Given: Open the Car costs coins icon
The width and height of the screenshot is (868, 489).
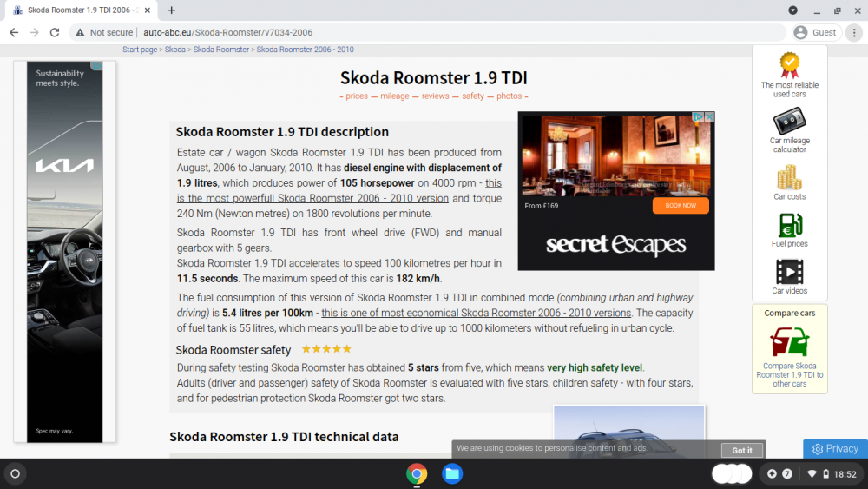Looking at the screenshot, I should tap(789, 177).
